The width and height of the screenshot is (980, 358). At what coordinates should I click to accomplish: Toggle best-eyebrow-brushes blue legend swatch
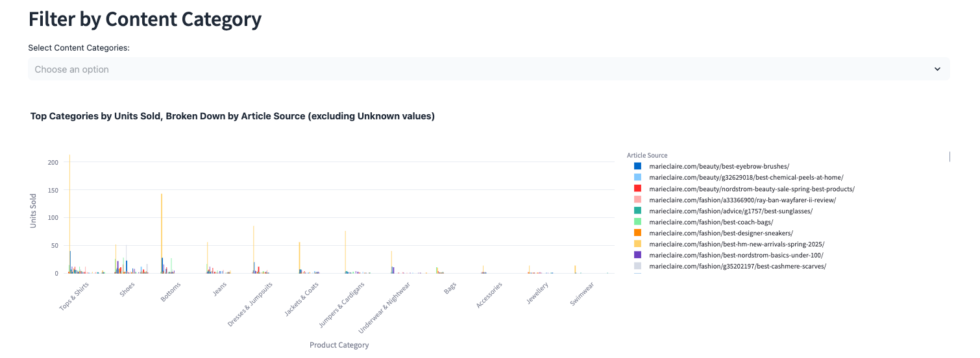click(637, 167)
